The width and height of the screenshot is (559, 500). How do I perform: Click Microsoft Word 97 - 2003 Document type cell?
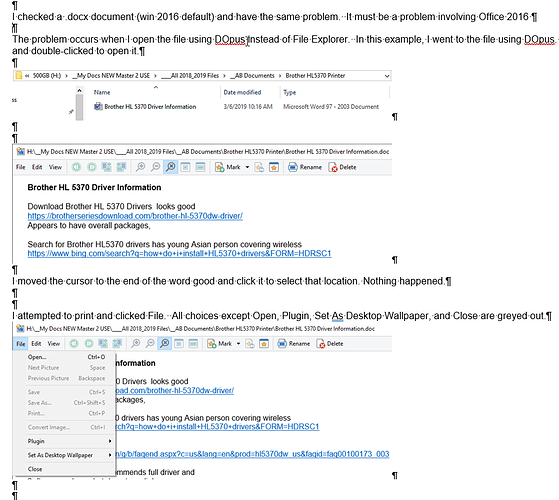click(331, 107)
